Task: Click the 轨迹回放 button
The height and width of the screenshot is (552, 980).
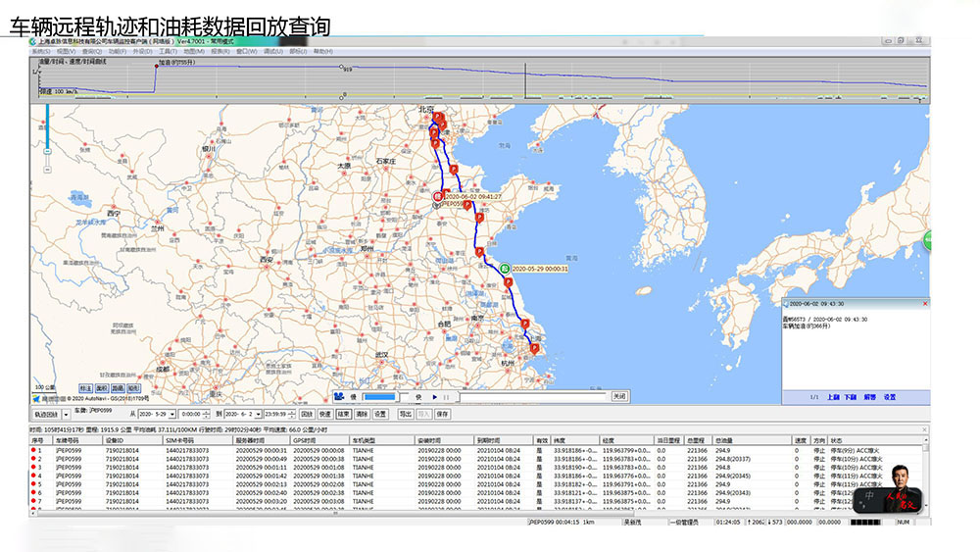Action: click(46, 415)
